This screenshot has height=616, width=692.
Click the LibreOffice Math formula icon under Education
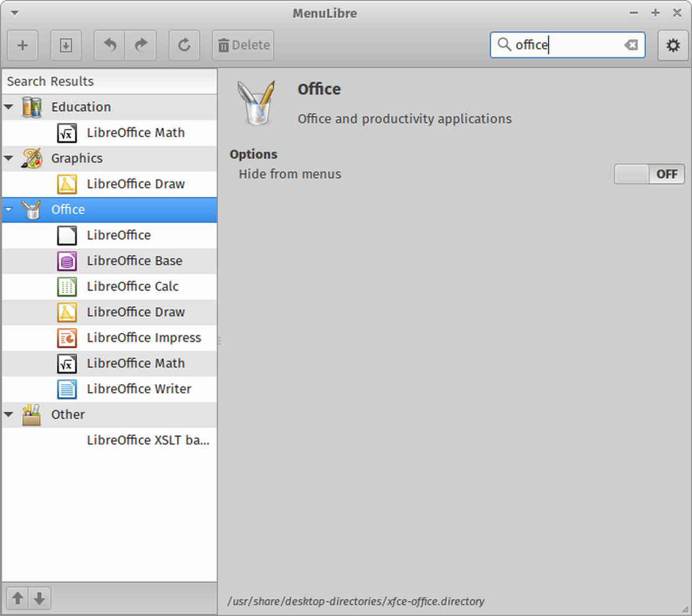point(67,133)
